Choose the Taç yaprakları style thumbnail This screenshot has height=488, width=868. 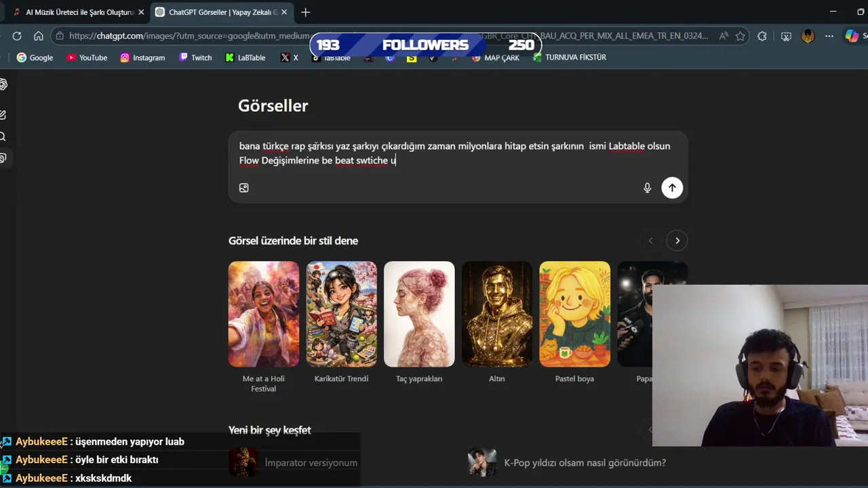click(x=419, y=314)
